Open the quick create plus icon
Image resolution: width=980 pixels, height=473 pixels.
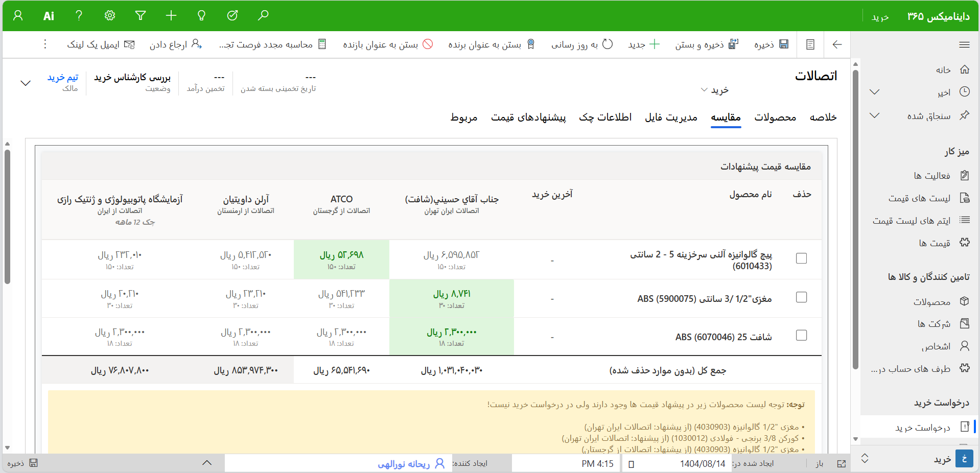[x=171, y=15]
